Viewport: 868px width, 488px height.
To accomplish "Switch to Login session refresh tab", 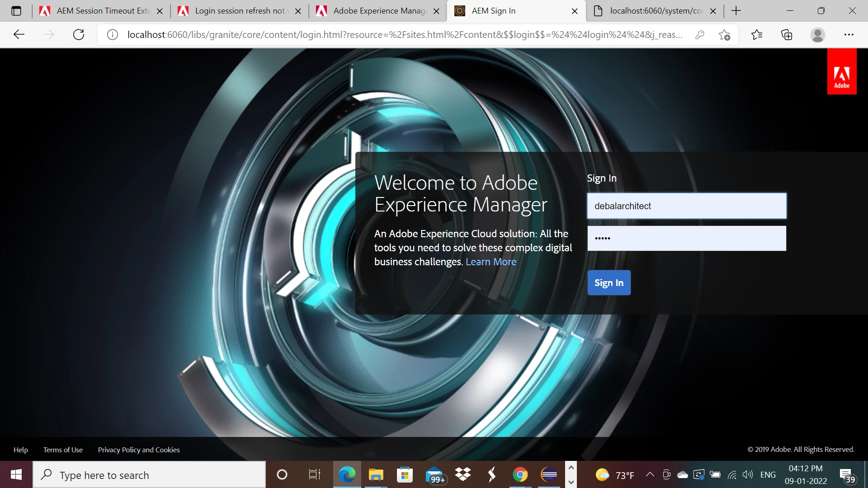I will [240, 11].
